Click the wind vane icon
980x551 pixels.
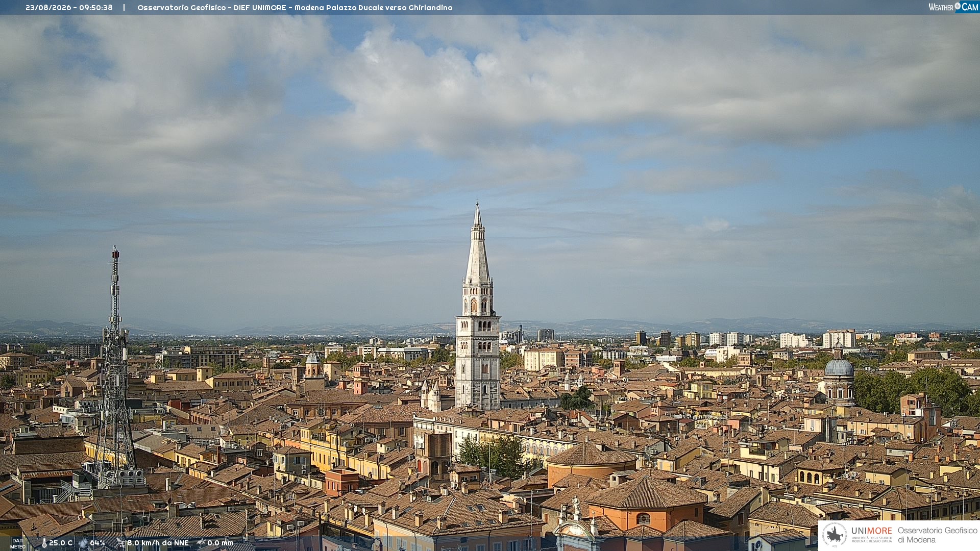pos(120,543)
